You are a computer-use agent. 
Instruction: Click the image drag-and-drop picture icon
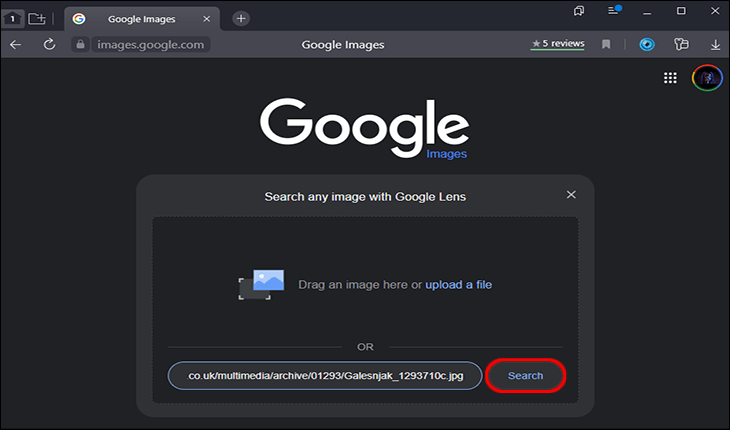[x=261, y=284]
